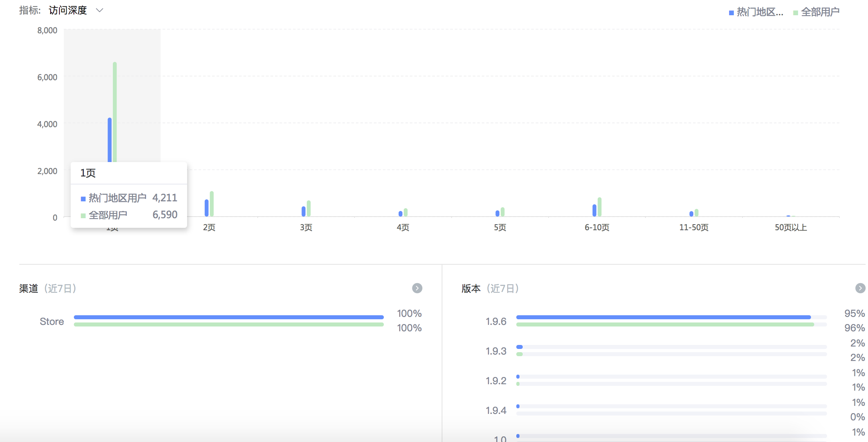Toggle the 全部用户 legend series
The image size is (868, 442).
coord(816,12)
